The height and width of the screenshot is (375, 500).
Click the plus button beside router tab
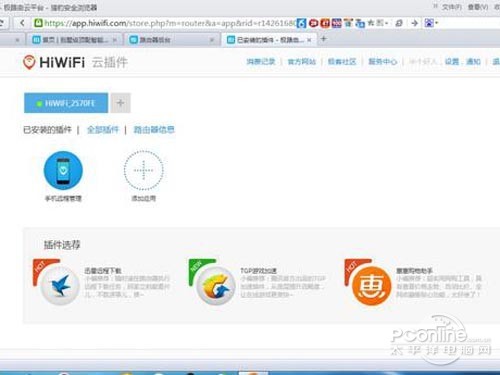coord(121,103)
